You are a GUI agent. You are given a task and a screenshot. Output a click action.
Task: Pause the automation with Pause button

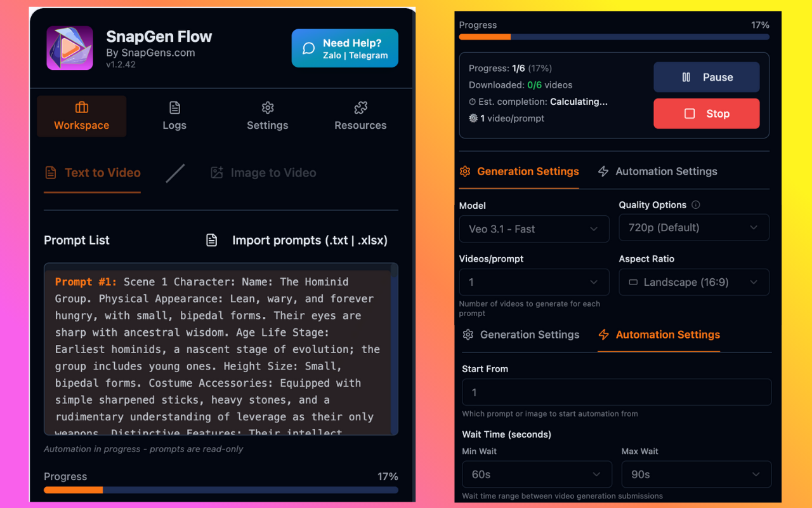[707, 77]
